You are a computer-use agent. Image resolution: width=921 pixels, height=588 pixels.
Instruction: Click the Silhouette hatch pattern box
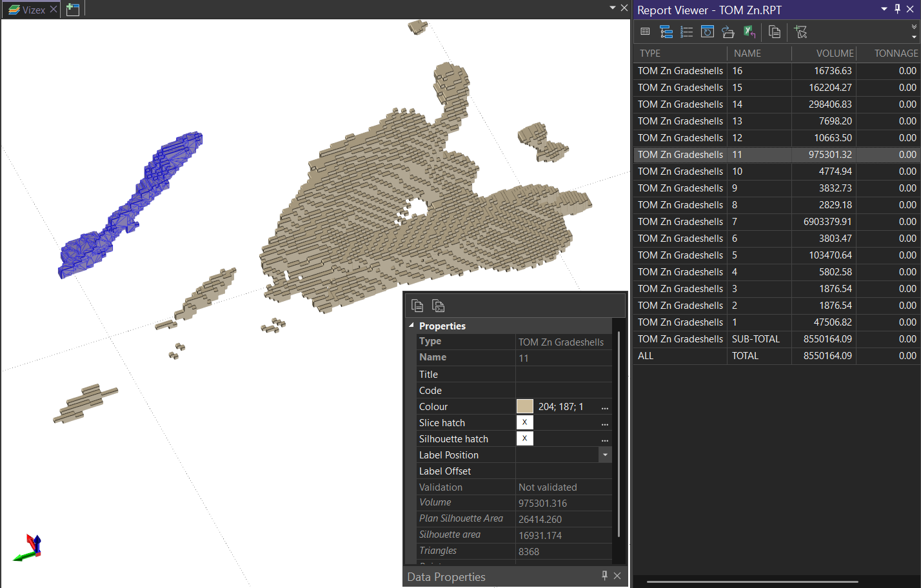point(525,438)
